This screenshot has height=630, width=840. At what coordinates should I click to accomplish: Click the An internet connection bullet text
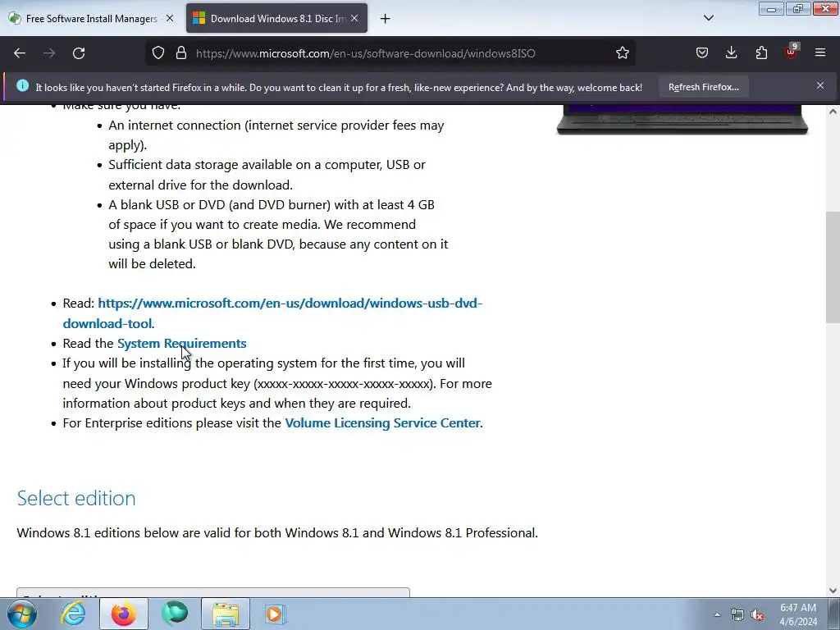point(276,135)
